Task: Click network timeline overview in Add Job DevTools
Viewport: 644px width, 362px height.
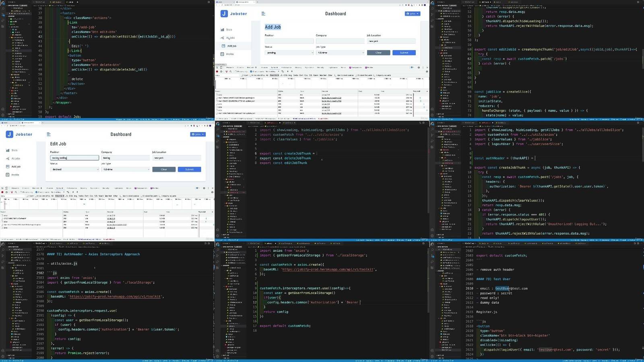Action: (322, 83)
